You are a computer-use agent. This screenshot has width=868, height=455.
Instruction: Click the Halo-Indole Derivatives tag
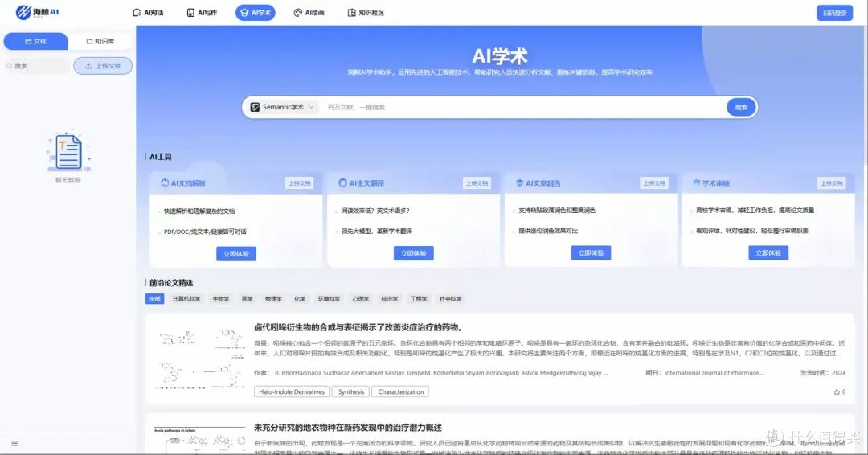[x=292, y=392]
